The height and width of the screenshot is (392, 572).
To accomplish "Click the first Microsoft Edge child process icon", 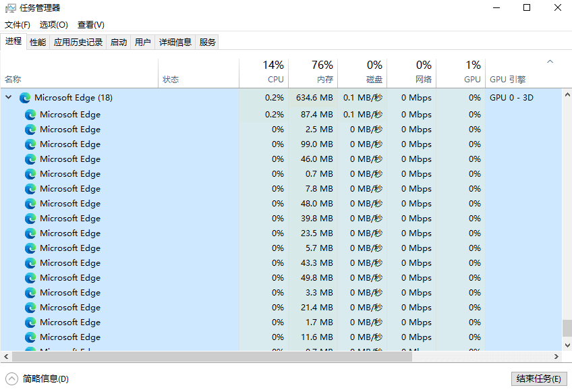I will click(x=30, y=114).
